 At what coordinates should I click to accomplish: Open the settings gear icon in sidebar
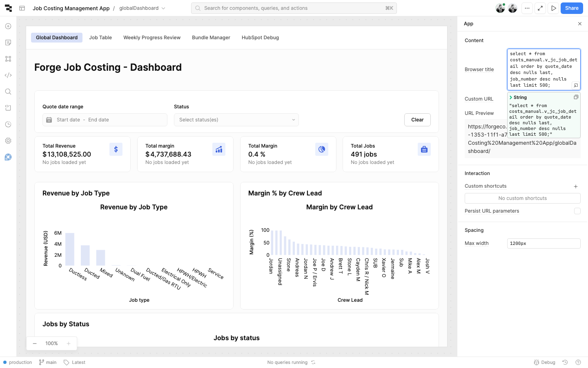[8, 141]
